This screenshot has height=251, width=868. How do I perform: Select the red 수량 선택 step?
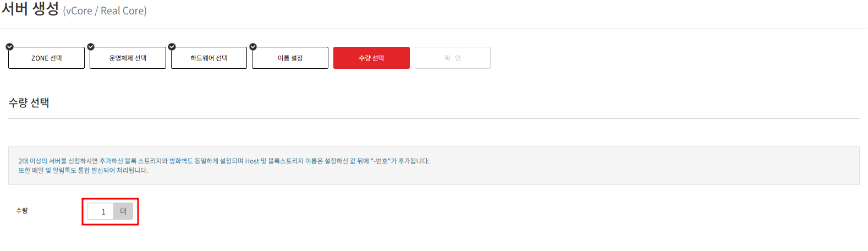371,58
